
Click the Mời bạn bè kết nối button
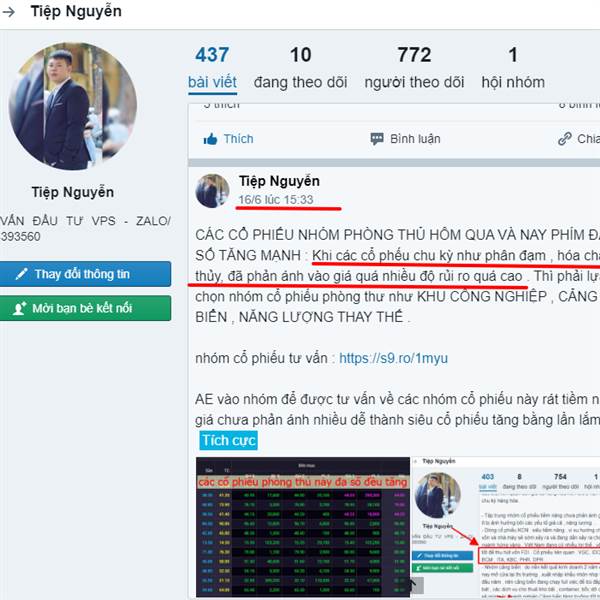click(85, 308)
